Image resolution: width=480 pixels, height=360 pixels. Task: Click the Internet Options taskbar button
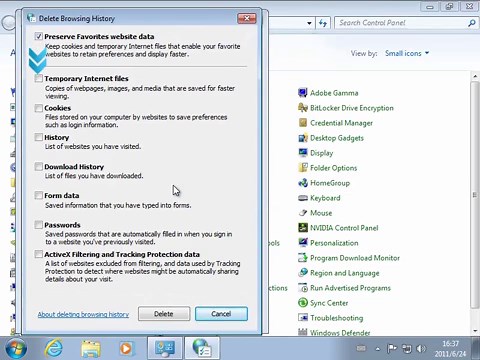[202, 348]
